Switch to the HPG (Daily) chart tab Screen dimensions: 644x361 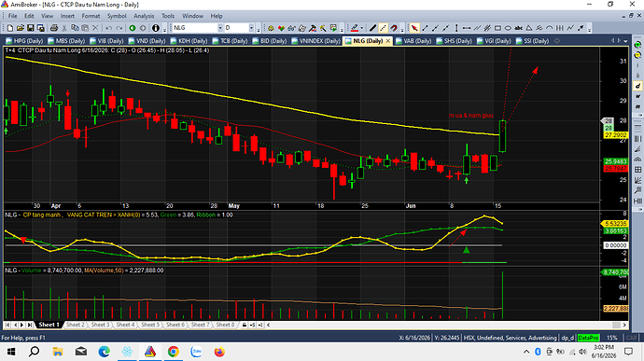point(24,41)
